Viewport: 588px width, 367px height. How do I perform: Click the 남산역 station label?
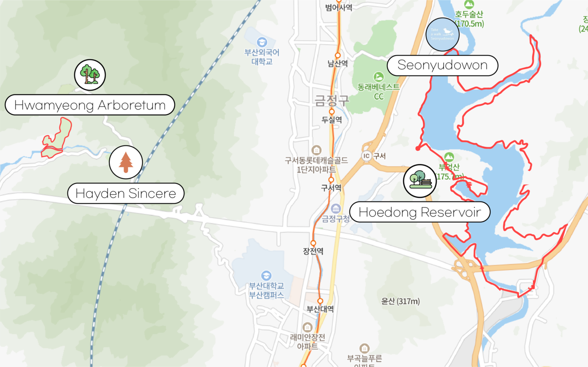pos(338,64)
